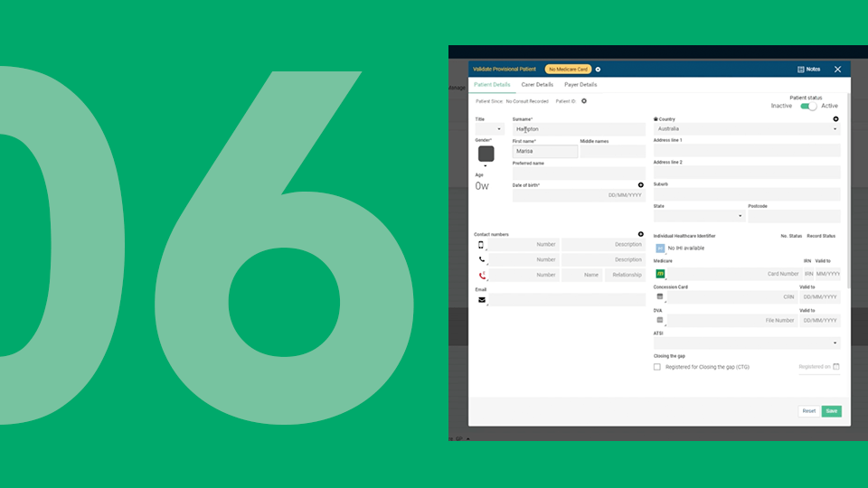The height and width of the screenshot is (488, 868).
Task: Click the mobile Description field
Action: click(603, 245)
